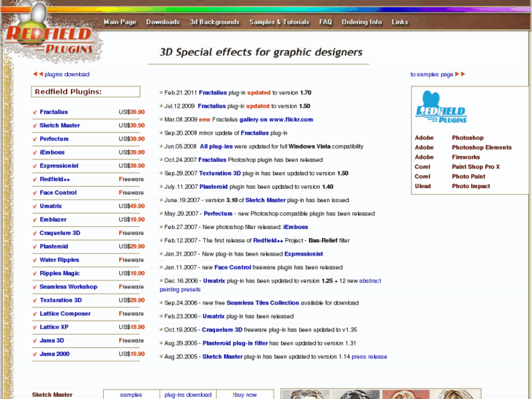Open Umatrix in the plugins list

coord(50,206)
